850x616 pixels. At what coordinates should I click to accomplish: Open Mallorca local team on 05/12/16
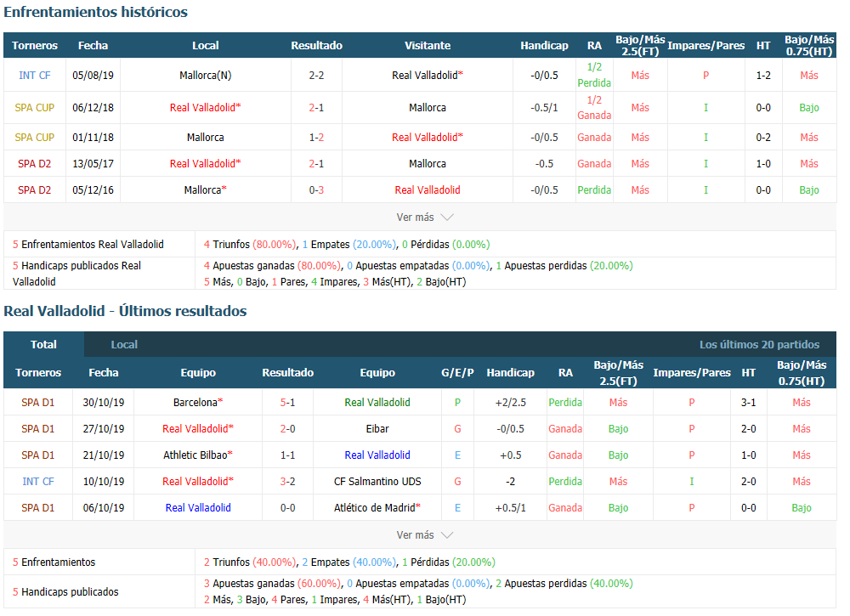(205, 190)
